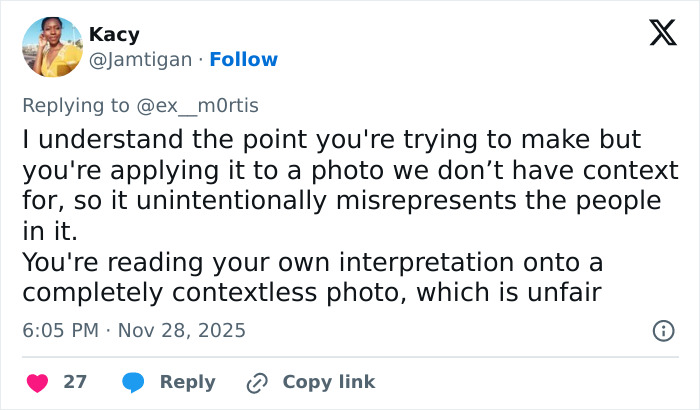
Task: Click the display name Kacy
Action: tap(114, 35)
